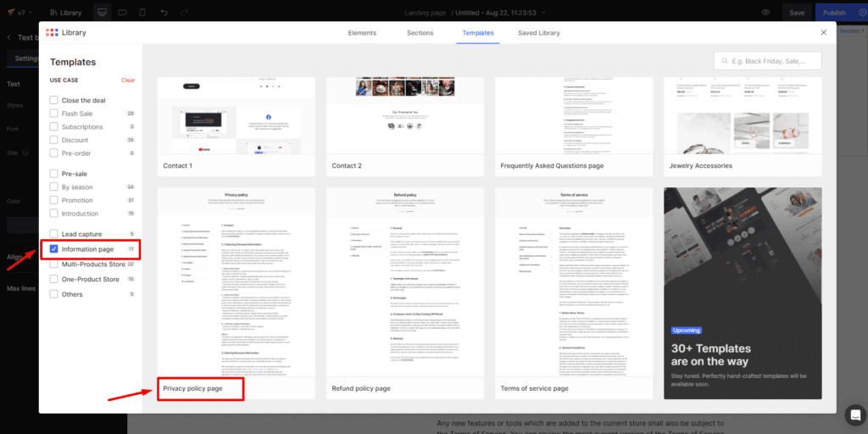Viewport: 868px width, 434px height.
Task: Click the back arrow next to Text b
Action: (x=8, y=37)
